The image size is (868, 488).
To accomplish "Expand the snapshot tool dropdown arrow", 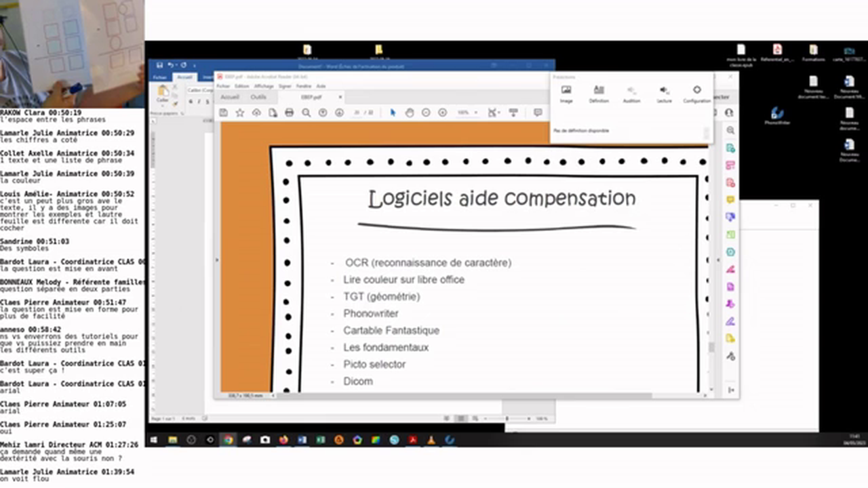I will click(500, 113).
